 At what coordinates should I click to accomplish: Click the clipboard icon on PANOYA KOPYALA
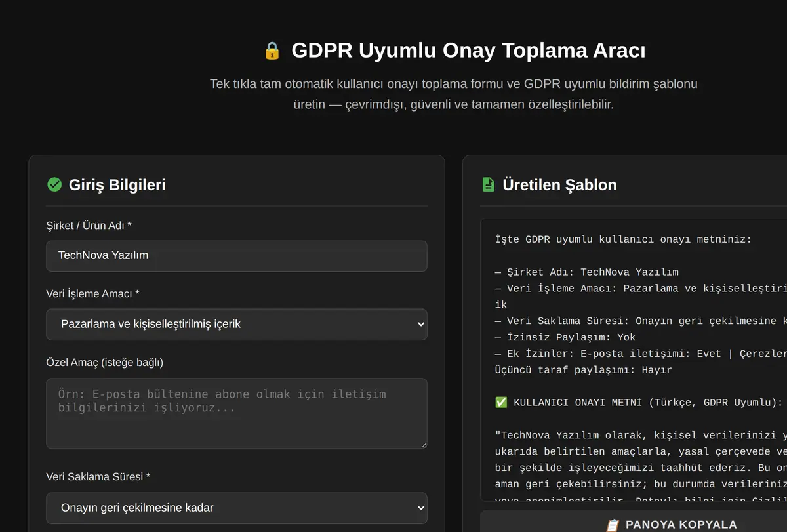(613, 525)
